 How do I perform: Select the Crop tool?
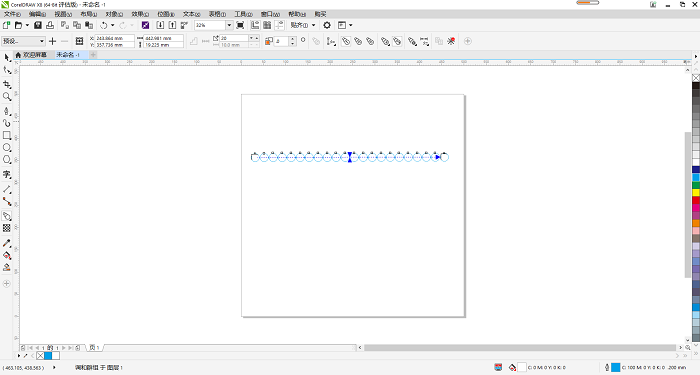pos(7,84)
